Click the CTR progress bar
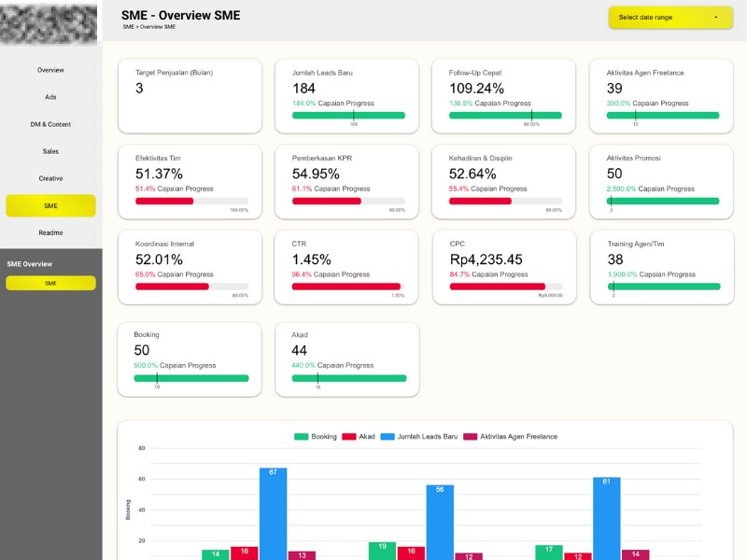Screen dimensions: 747x560 click(348, 287)
